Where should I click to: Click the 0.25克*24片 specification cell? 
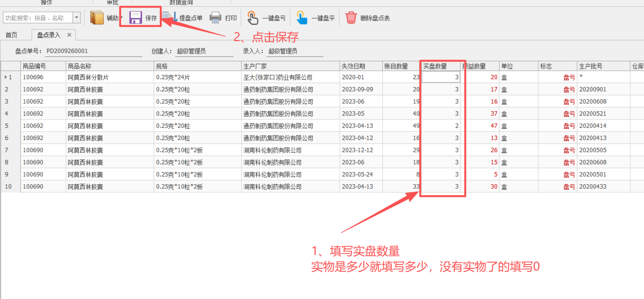point(198,77)
